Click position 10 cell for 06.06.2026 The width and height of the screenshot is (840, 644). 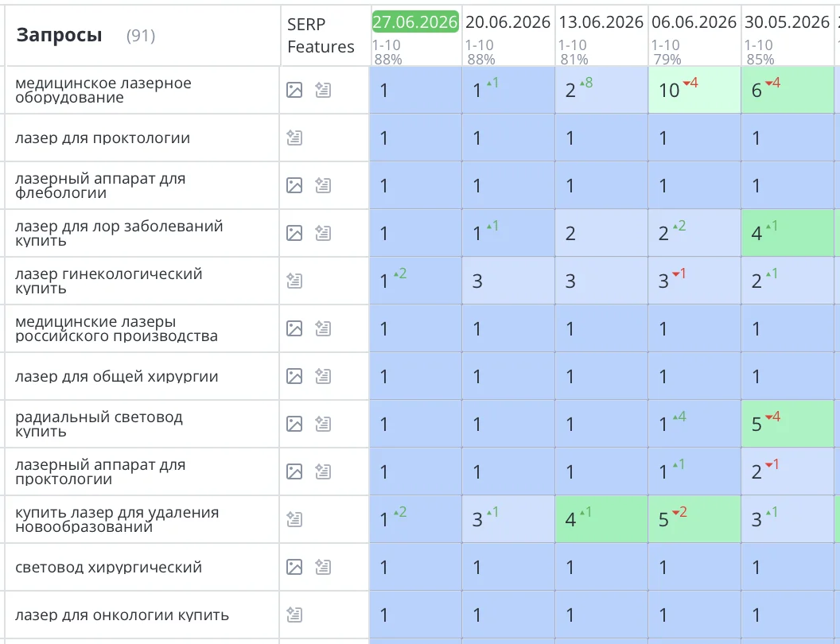tap(694, 90)
